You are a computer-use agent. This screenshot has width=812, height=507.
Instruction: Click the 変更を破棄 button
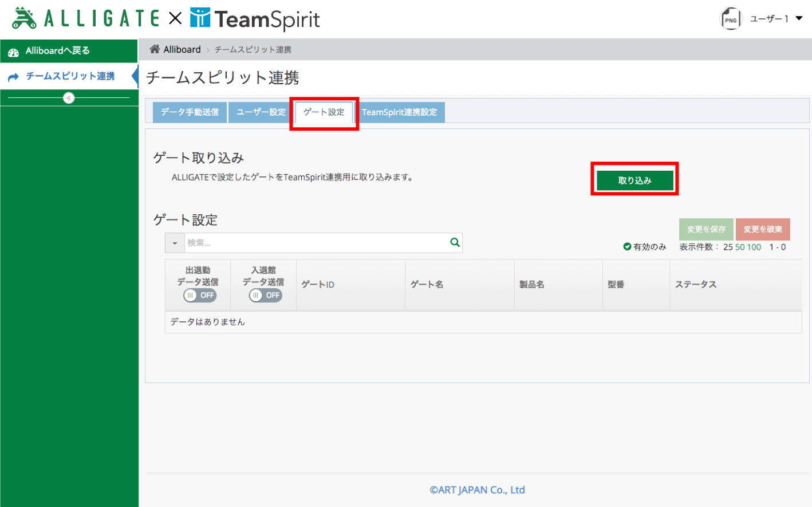[x=763, y=229]
